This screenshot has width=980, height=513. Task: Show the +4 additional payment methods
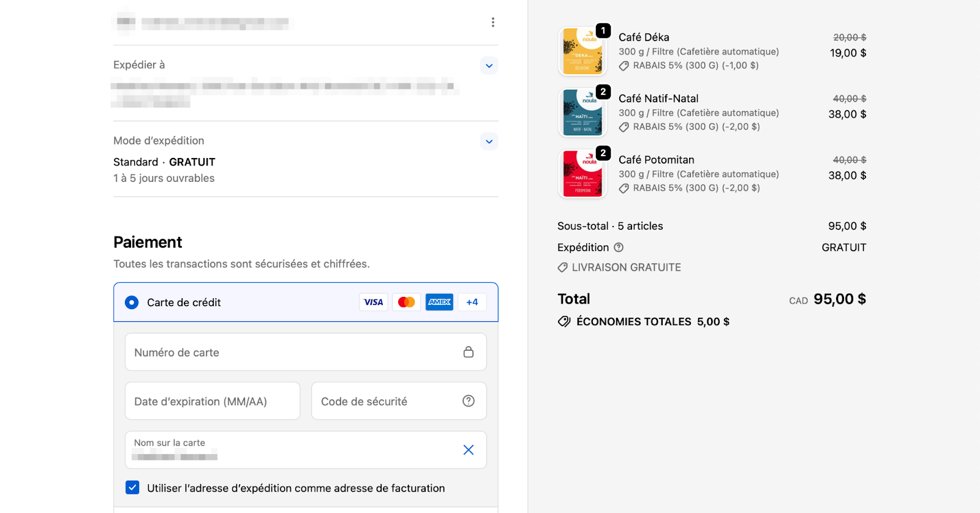coord(472,302)
